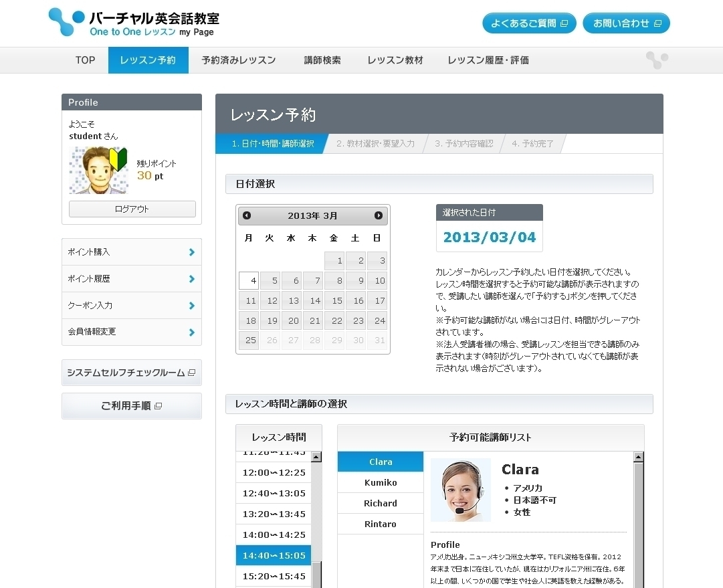Select the 14:40〜15:05 lesson time

click(x=274, y=556)
